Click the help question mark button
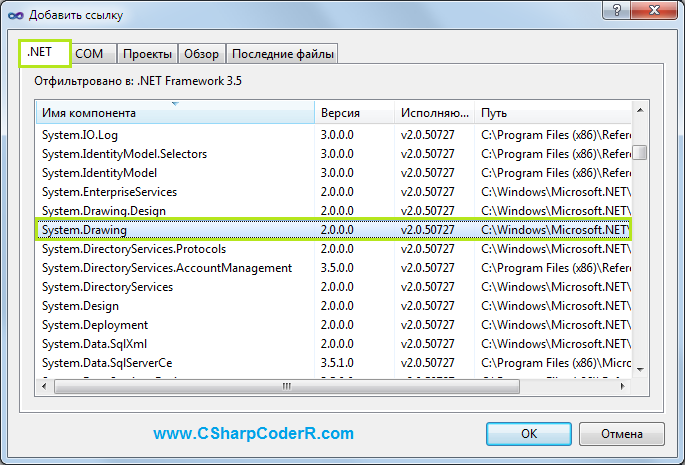685x465 pixels. 616,10
